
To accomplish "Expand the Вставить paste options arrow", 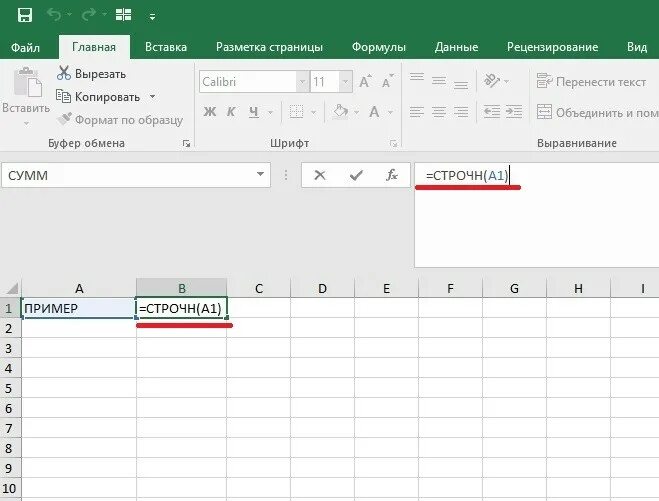I will click(x=26, y=123).
